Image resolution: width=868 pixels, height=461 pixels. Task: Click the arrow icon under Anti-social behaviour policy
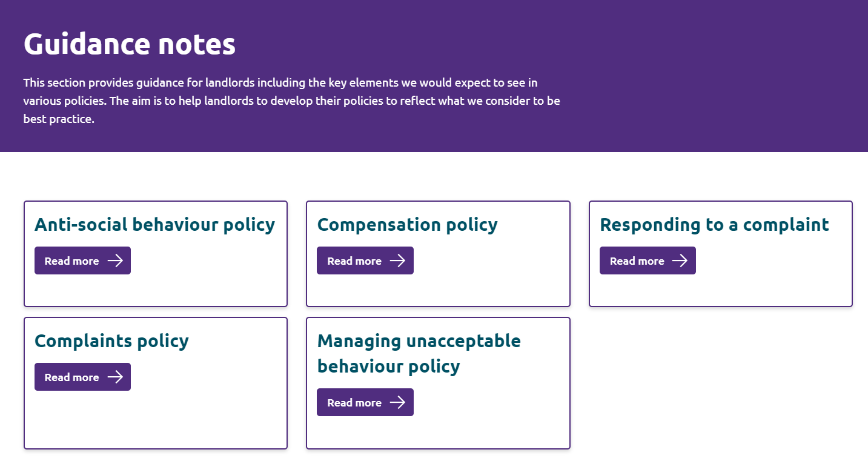point(115,260)
